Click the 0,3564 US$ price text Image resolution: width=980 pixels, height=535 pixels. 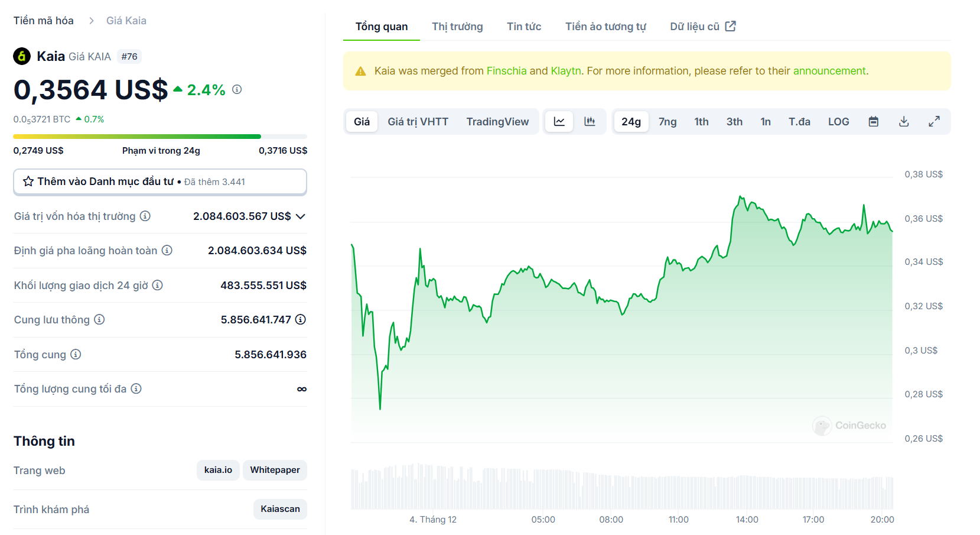point(90,90)
